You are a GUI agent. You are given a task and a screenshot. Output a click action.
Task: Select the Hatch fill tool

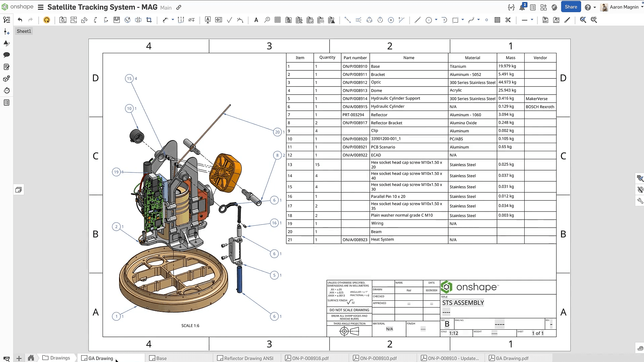497,20
